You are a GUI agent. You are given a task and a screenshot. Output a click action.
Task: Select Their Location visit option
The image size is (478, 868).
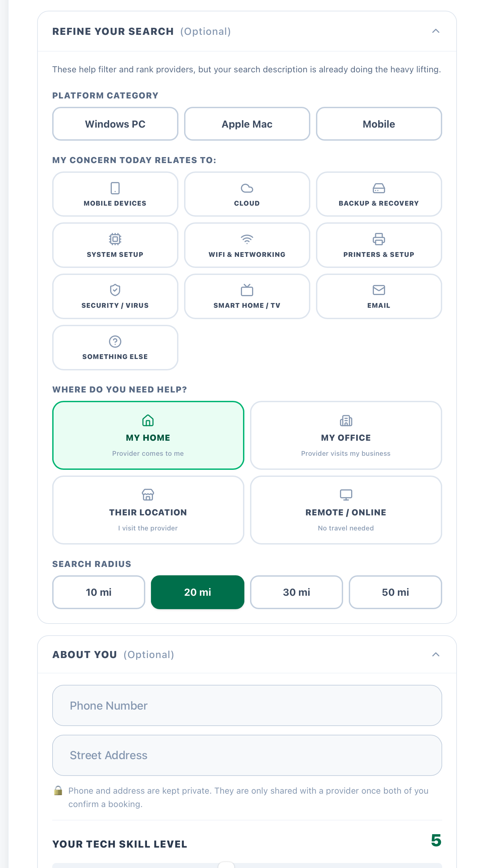148,509
